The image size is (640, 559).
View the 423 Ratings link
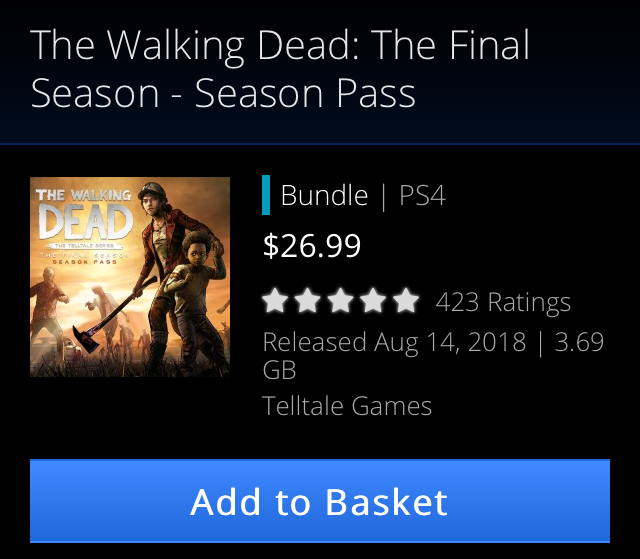pos(503,302)
